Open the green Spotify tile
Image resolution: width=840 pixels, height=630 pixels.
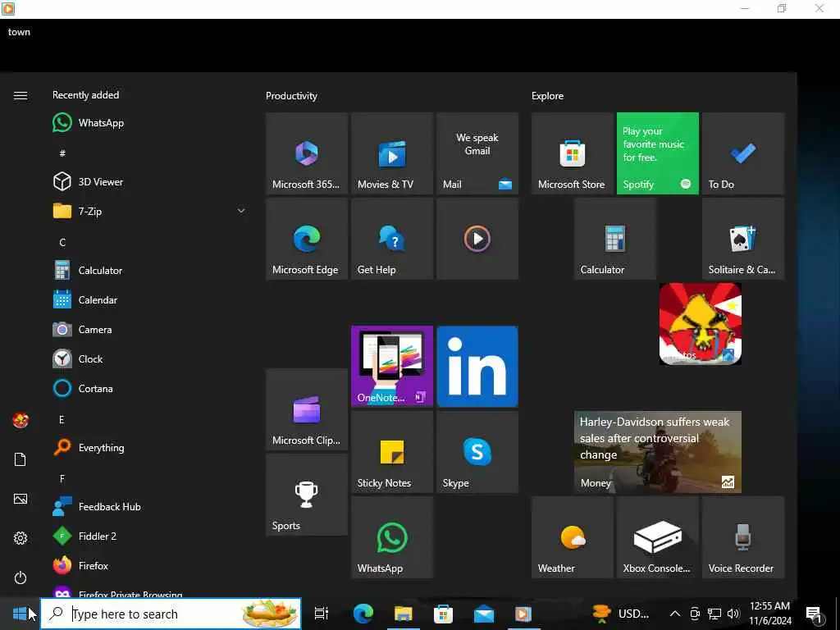pos(658,153)
